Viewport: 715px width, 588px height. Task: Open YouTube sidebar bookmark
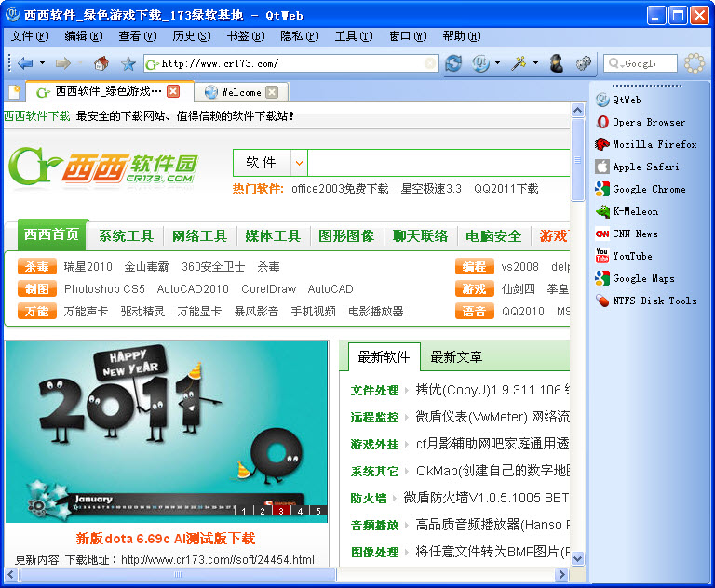624,256
